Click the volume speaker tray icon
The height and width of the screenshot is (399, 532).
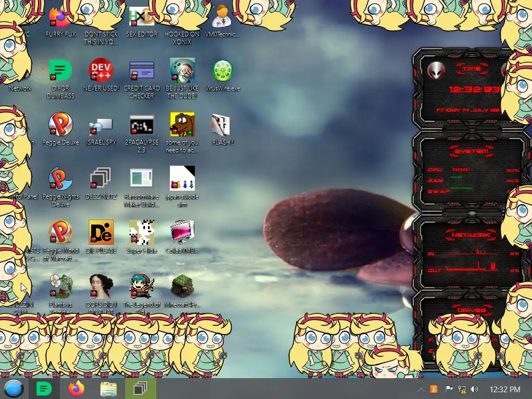(474, 389)
